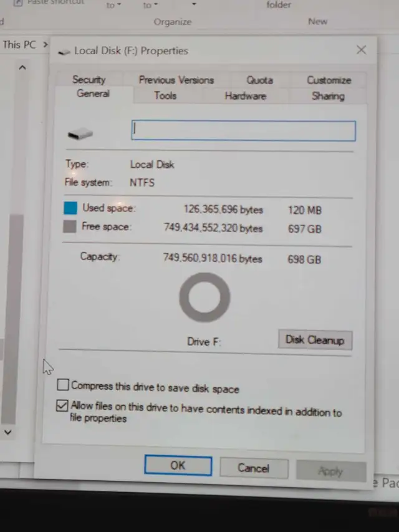Click the blue Used space swatch
Screen dimensions: 399x532
[70, 208]
